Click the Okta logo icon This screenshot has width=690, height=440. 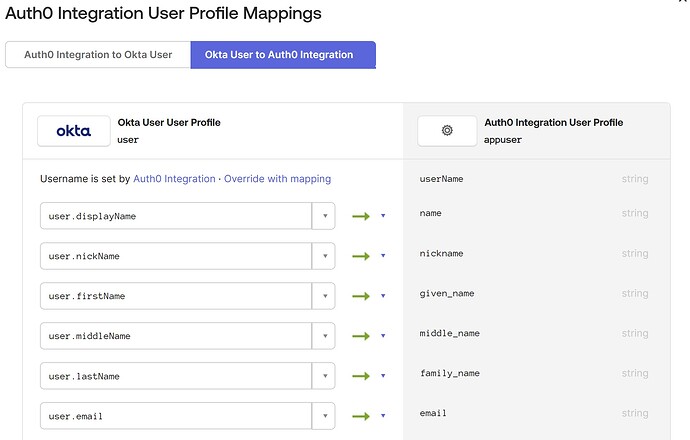point(73,131)
